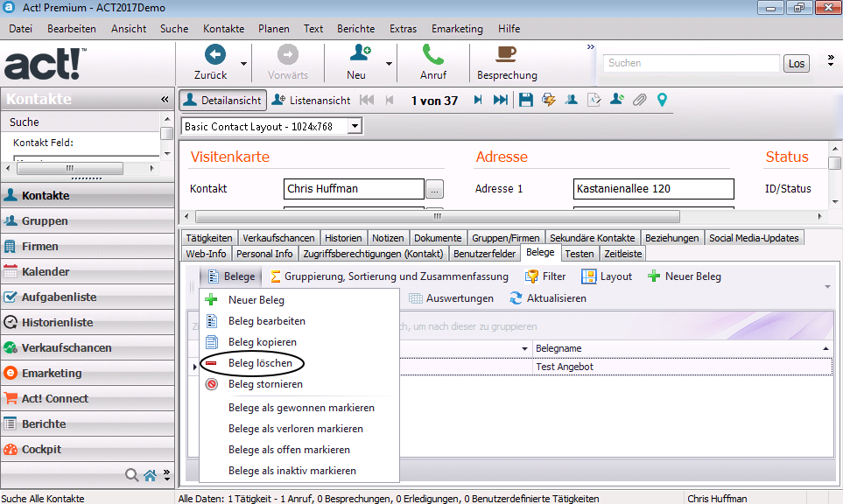Open contact name details ellipsis button
The image size is (843, 504).
click(434, 189)
